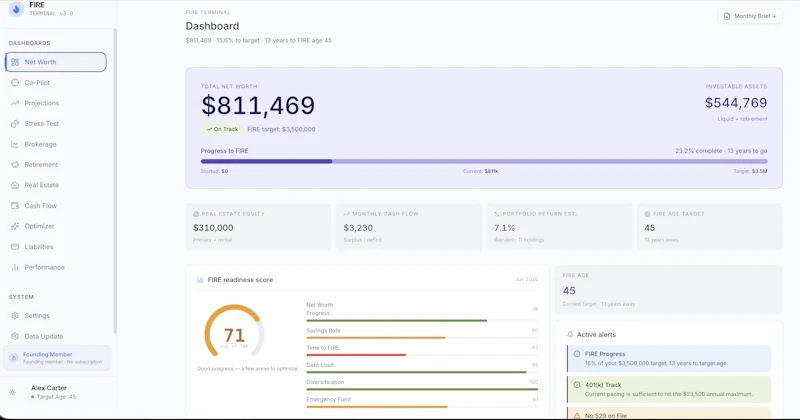This screenshot has width=800, height=420.
Task: Open the Monthly Cash Flow $3,230 card
Action: (x=409, y=227)
